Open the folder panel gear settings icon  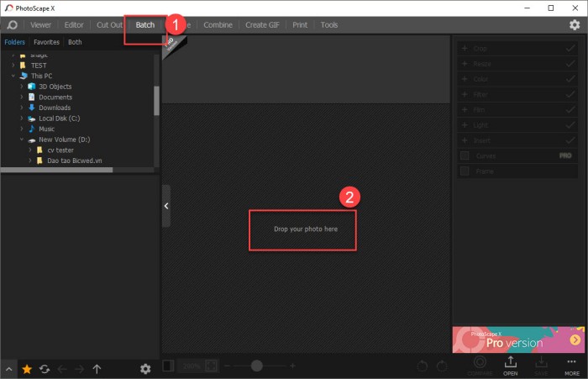coord(145,369)
